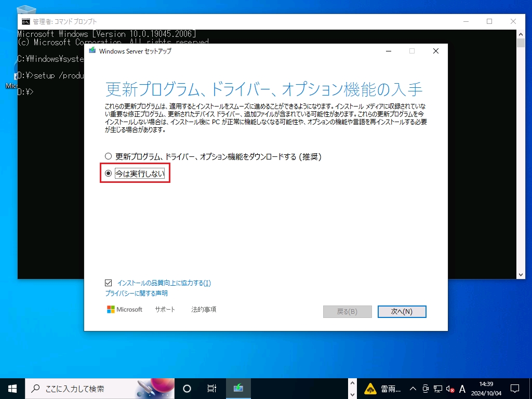This screenshot has width=532, height=399.
Task: Click the IME input mode A indicator
Action: point(462,389)
